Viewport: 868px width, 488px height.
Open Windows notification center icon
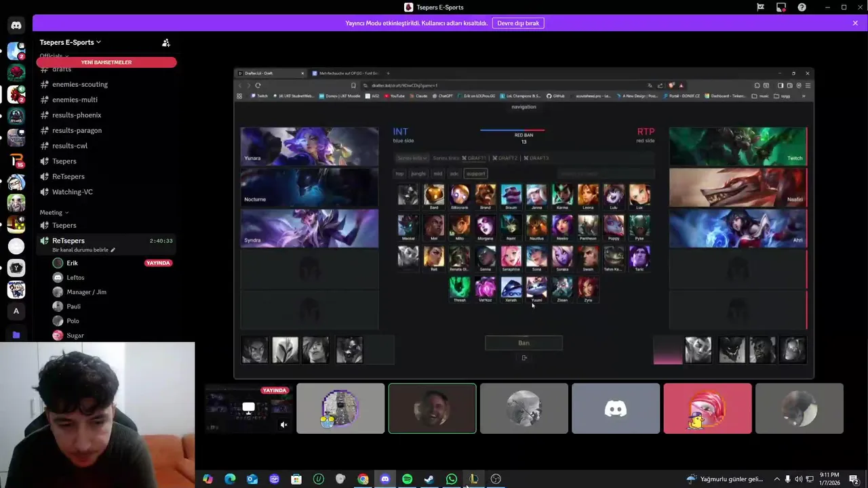pyautogui.click(x=854, y=479)
